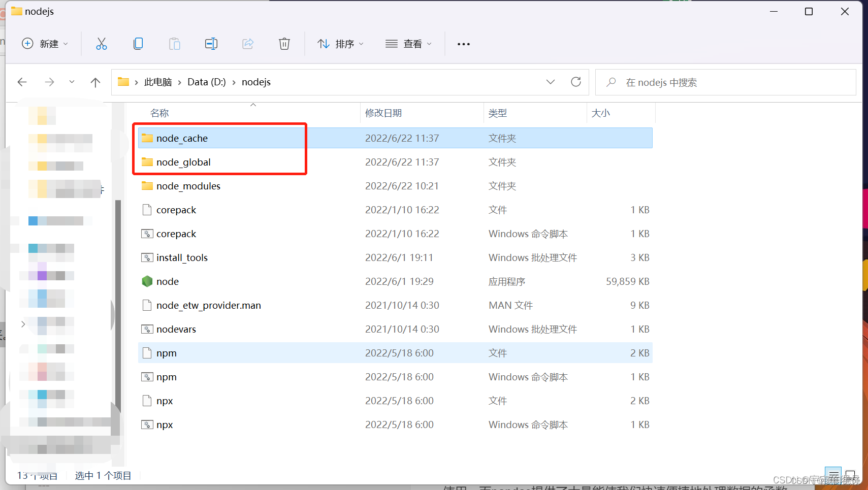Sort by 名称 column header
This screenshot has width=868, height=490.
(159, 113)
